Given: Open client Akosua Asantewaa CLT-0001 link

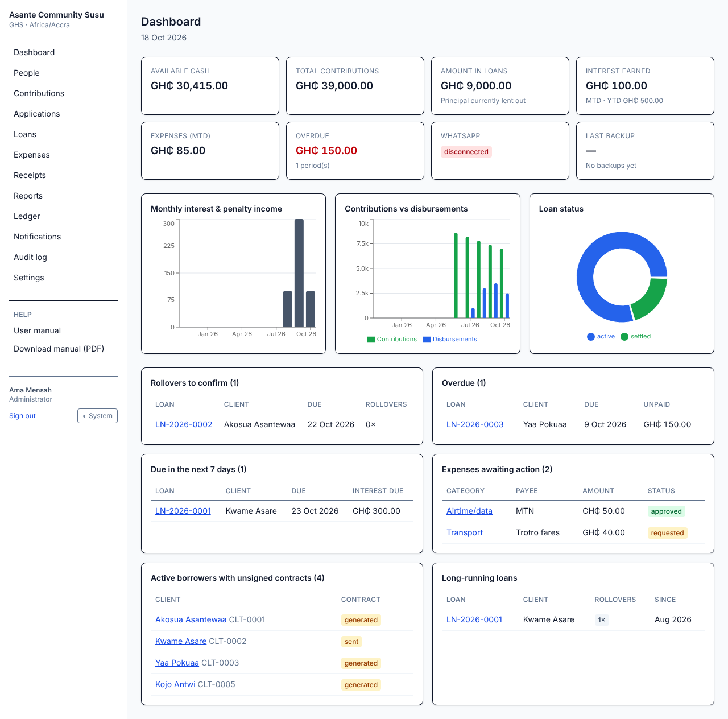Looking at the screenshot, I should click(x=191, y=619).
